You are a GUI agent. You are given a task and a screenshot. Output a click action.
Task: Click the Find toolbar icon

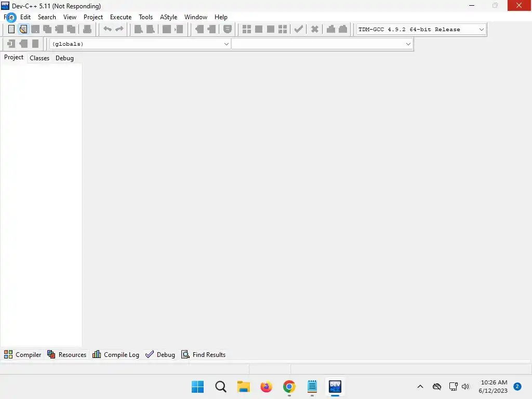138,29
